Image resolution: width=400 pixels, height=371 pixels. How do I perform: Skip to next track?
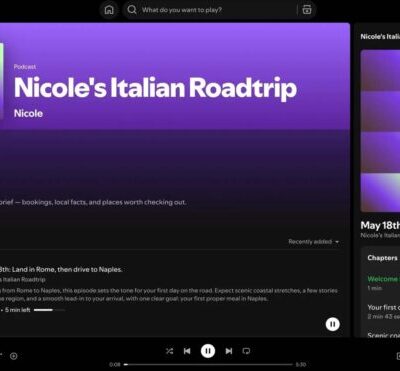[229, 351]
